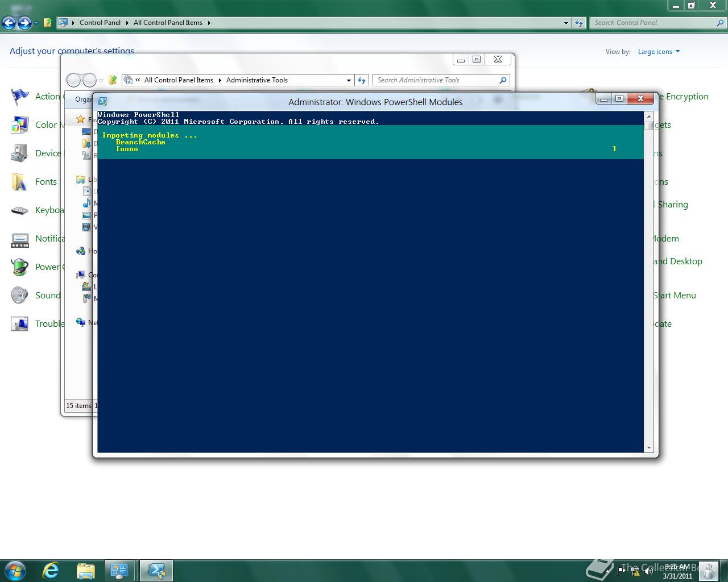Click the PowerShell window title bar icon
The image size is (728, 582).
point(102,102)
